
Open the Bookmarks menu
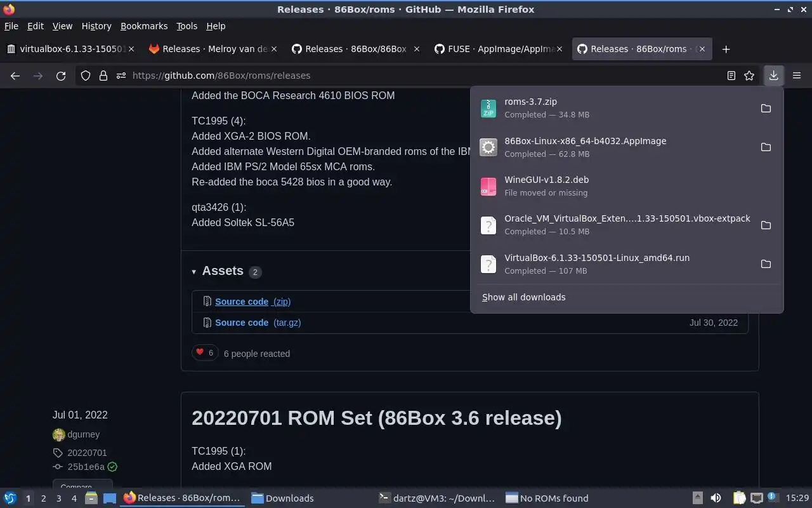[144, 26]
